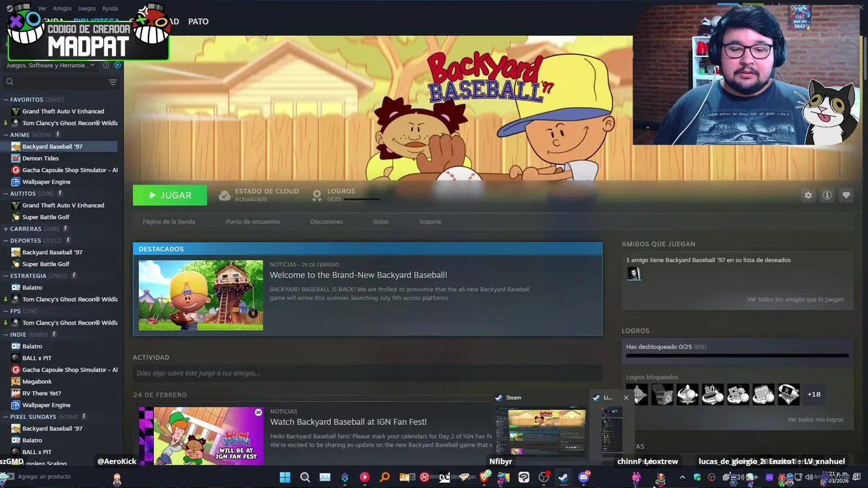Click lightning icon beside INDIE
The image size is (868, 488).
[54, 334]
